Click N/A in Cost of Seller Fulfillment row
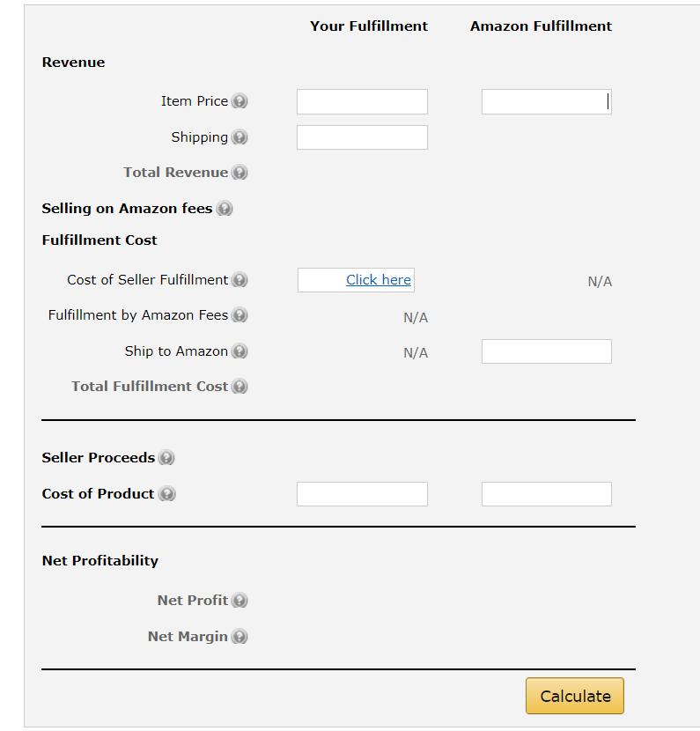 click(x=600, y=282)
